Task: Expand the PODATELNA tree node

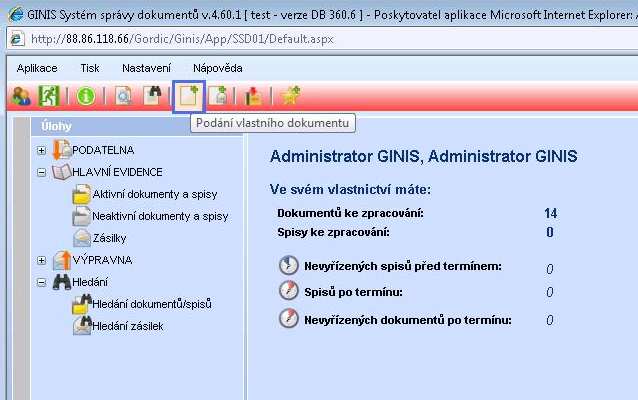Action: 41,150
